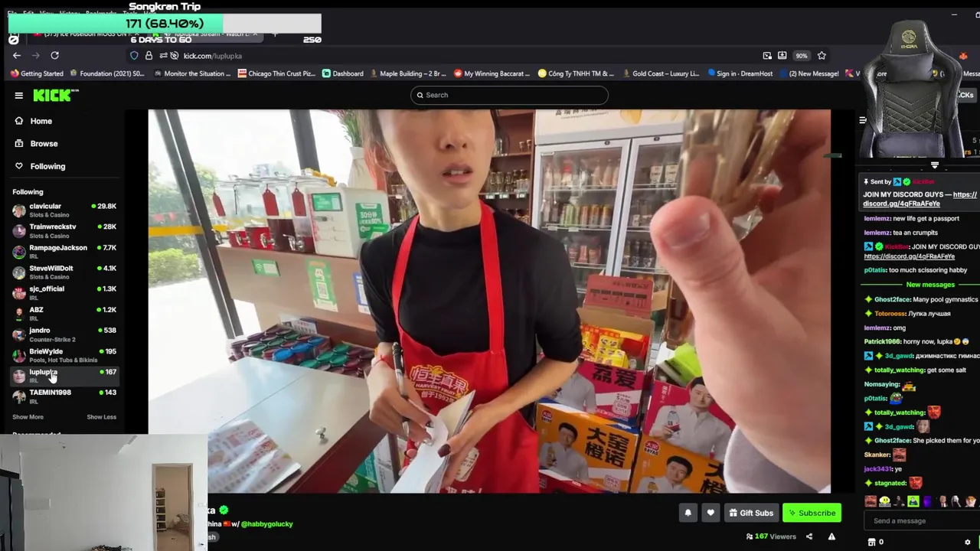Toggle stream notifications bell
The image size is (980, 551).
(x=688, y=513)
